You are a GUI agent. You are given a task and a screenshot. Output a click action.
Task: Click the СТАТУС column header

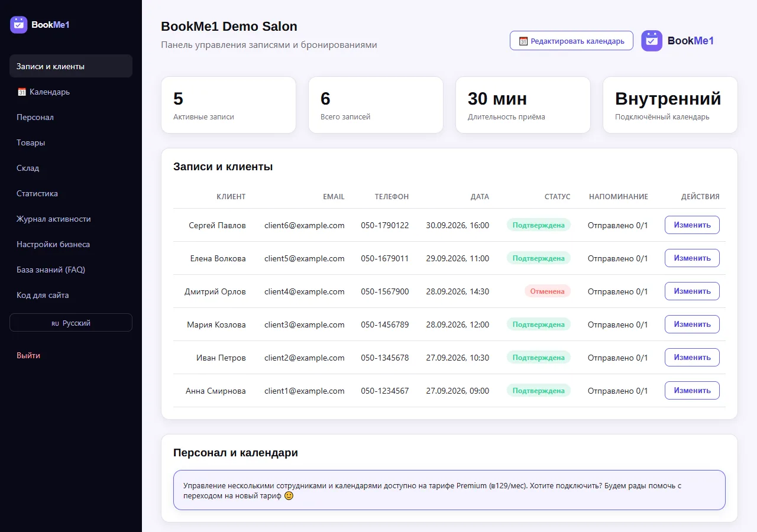click(558, 196)
